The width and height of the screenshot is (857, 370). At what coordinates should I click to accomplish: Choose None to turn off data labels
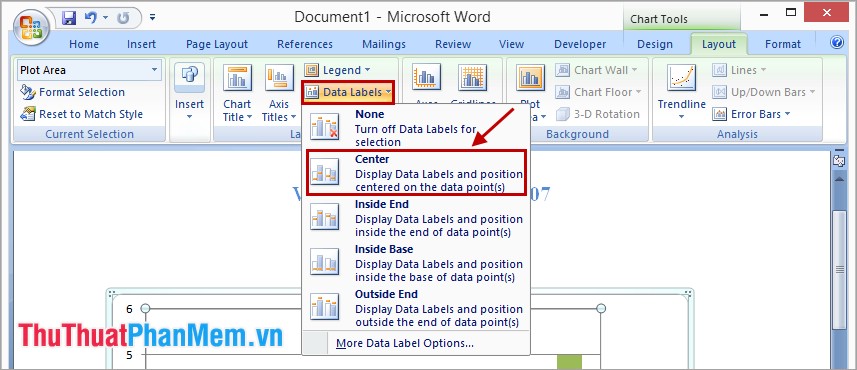pyautogui.click(x=415, y=128)
